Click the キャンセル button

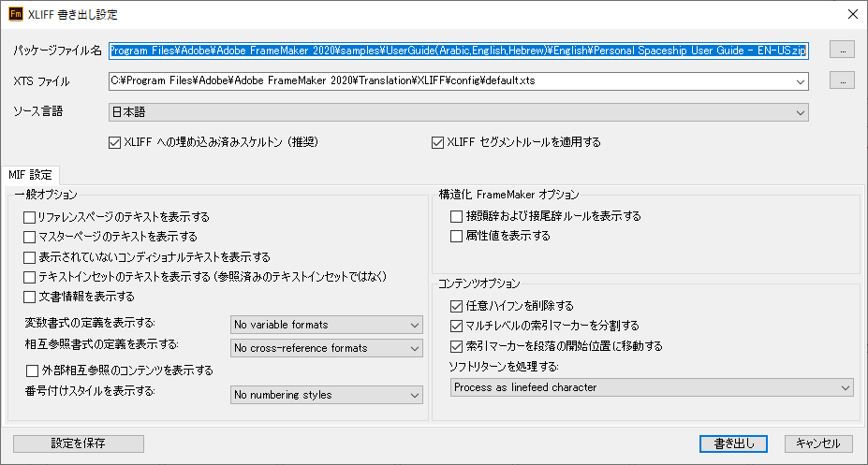point(818,443)
